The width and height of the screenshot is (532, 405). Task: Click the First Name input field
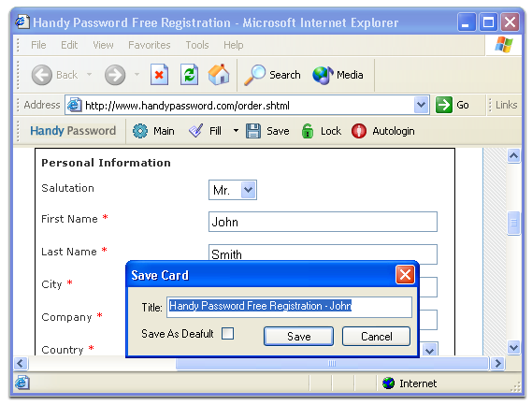point(323,222)
